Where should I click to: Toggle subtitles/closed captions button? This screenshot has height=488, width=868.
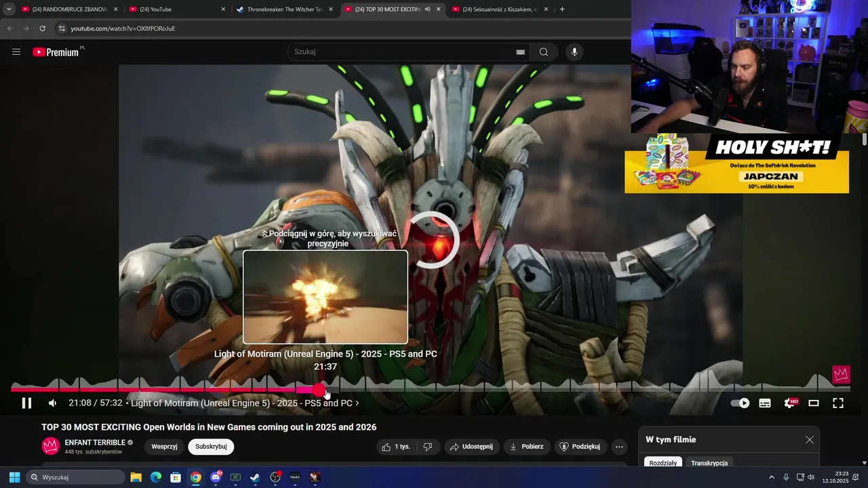765,403
